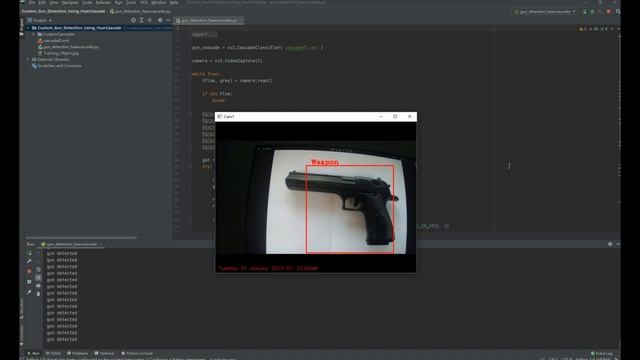Click the Run button in top toolbar

coord(584,12)
